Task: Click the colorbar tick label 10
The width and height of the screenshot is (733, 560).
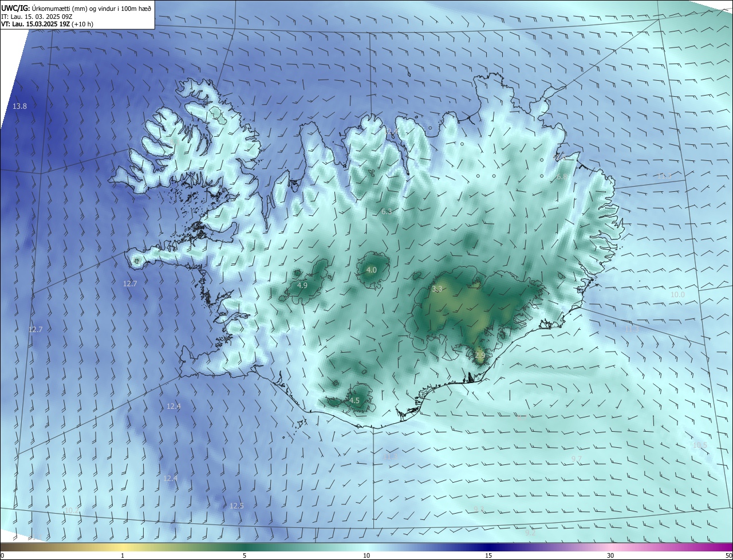Action: coord(366,555)
